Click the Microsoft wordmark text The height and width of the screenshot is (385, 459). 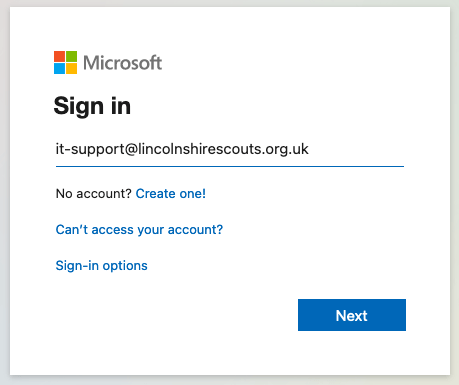coord(122,63)
